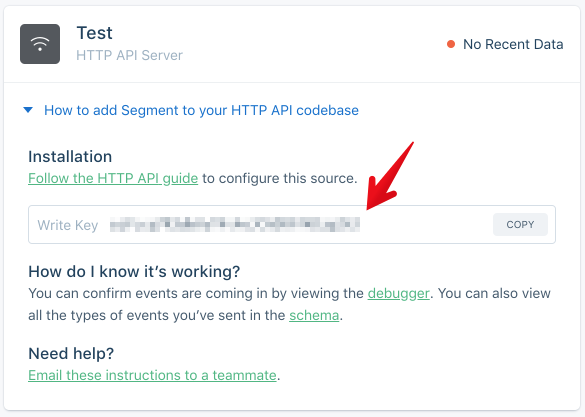This screenshot has width=585, height=417.
Task: Click Email these instructions to a teammate
Action: tap(152, 375)
